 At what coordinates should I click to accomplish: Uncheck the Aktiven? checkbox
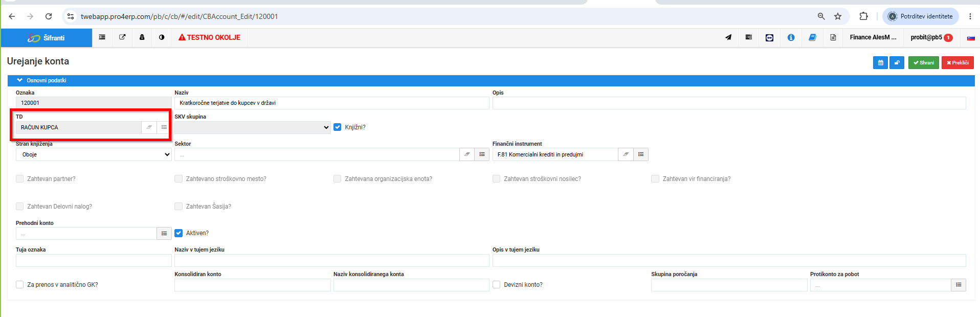179,233
